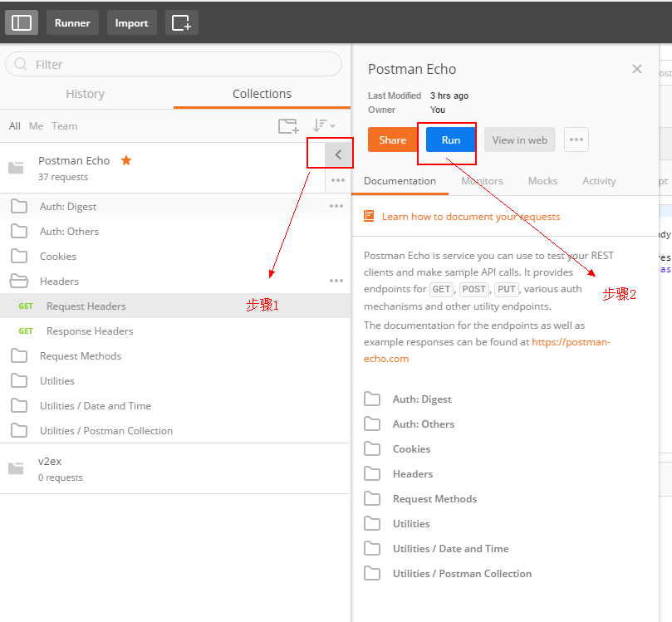Collapse the Headers folder in sidebar

(175, 281)
